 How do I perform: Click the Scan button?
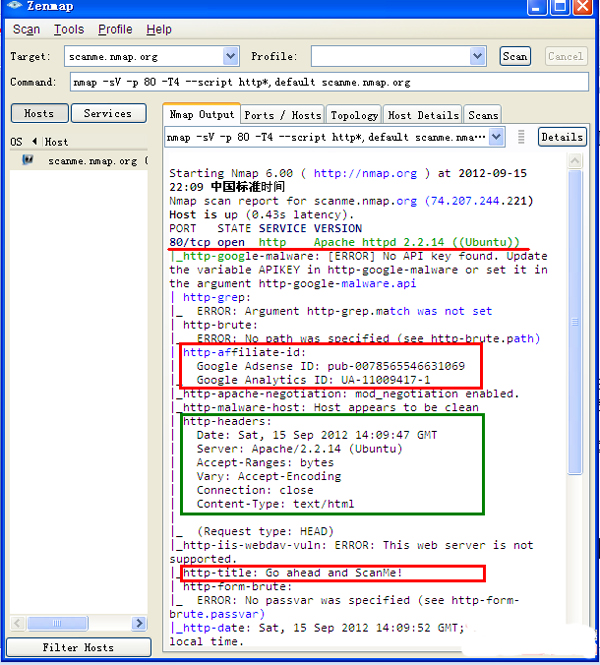[515, 56]
